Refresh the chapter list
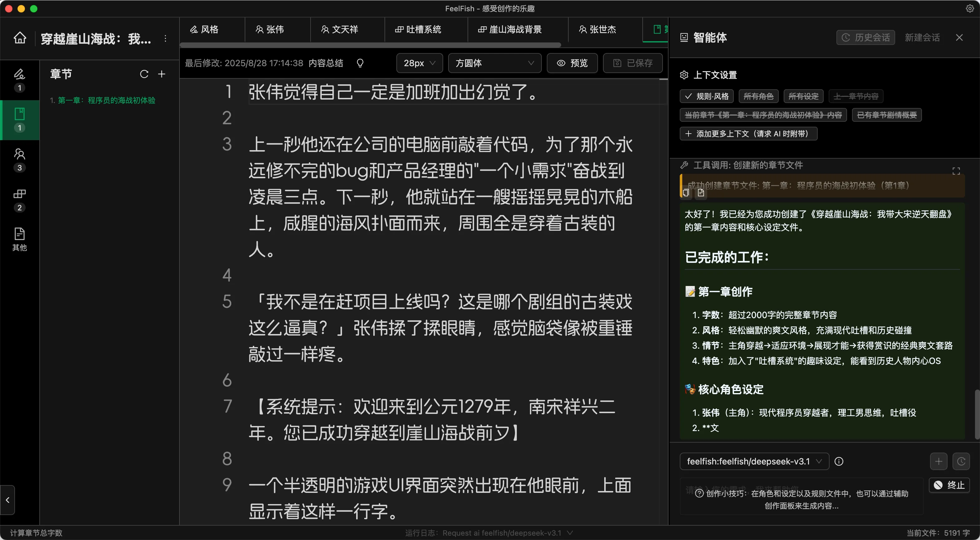Image resolution: width=980 pixels, height=540 pixels. click(x=144, y=74)
